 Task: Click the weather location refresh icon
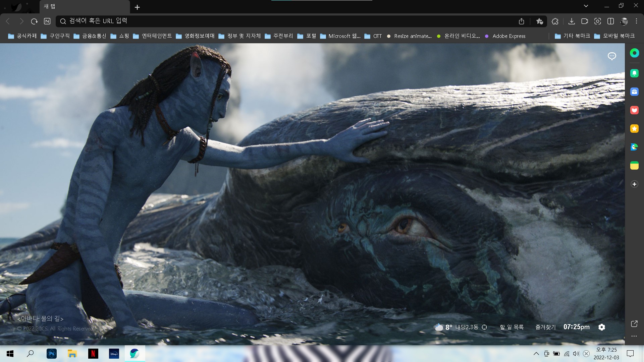[x=484, y=327]
